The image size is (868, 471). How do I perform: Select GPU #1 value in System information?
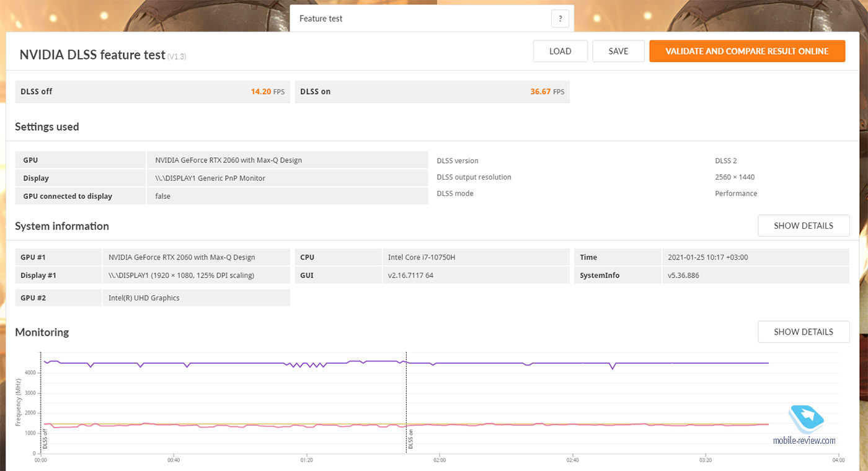(182, 257)
